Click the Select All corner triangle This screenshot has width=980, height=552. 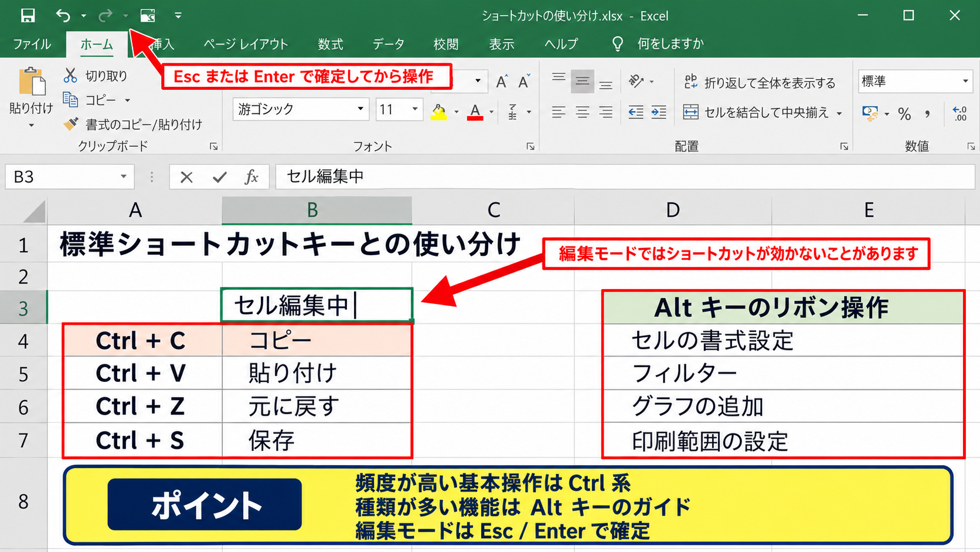click(34, 211)
